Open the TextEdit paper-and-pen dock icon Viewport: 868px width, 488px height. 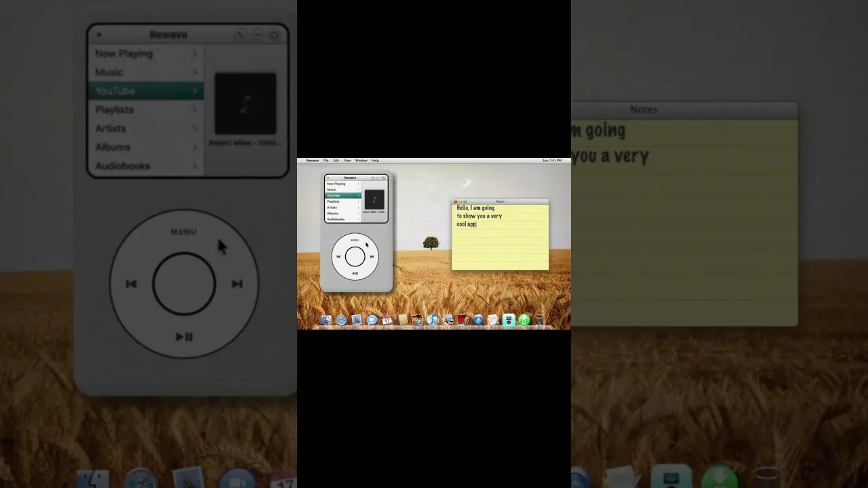493,320
